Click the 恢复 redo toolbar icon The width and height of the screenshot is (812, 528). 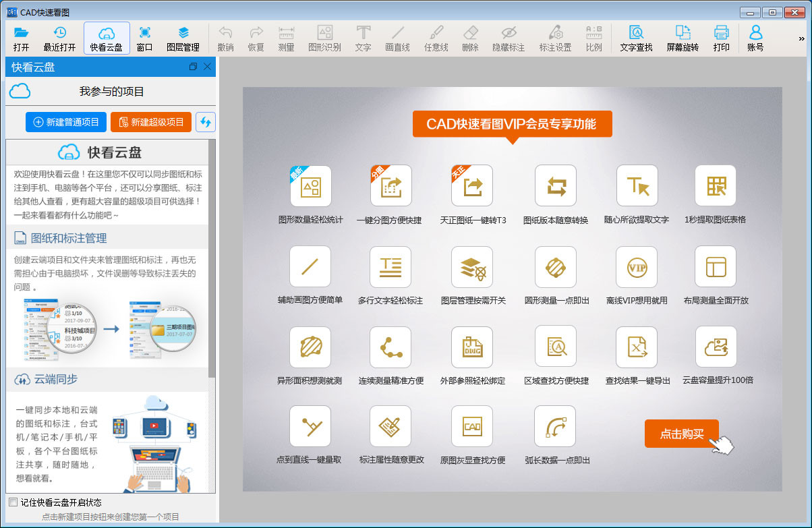(256, 38)
